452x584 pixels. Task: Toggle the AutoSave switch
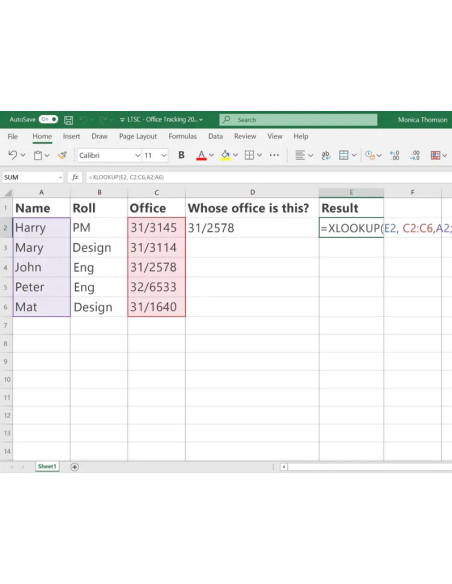pos(48,120)
